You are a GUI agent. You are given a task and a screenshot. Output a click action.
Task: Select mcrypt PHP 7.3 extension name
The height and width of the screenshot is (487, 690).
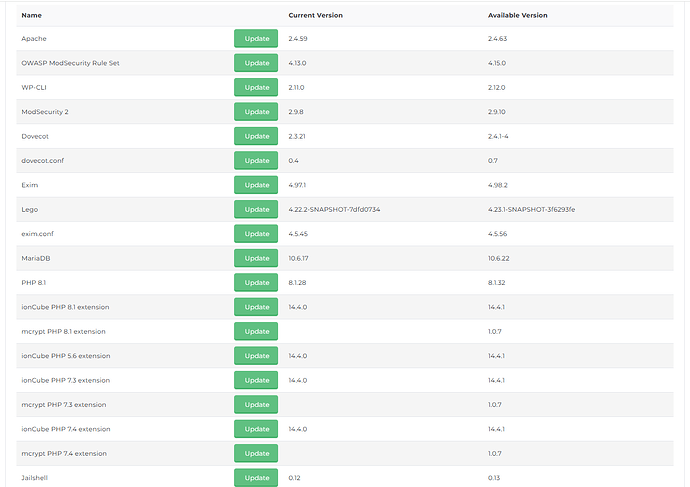64,405
